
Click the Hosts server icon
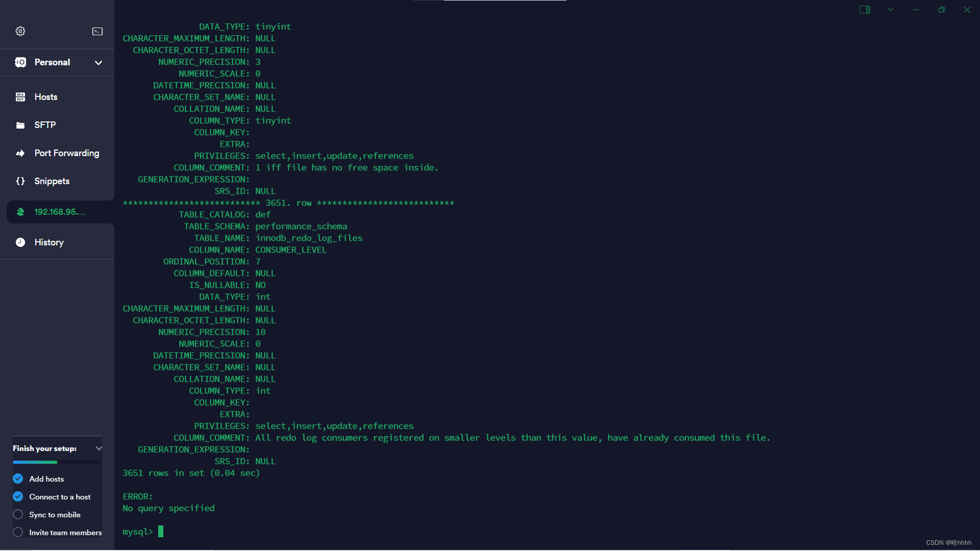pyautogui.click(x=20, y=97)
